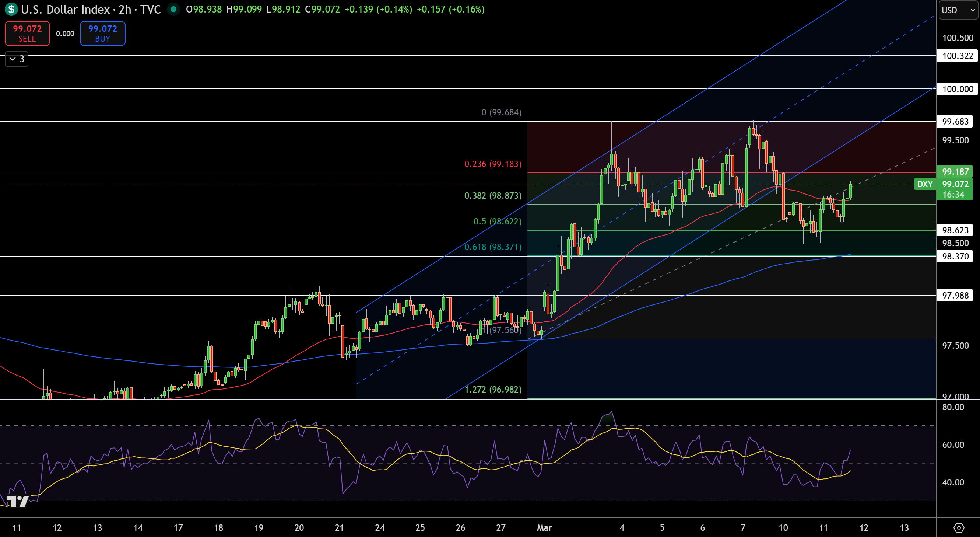Click the Fibonacci 1.272 (96.982) label
Screen dimensions: 980x537
tap(493, 390)
